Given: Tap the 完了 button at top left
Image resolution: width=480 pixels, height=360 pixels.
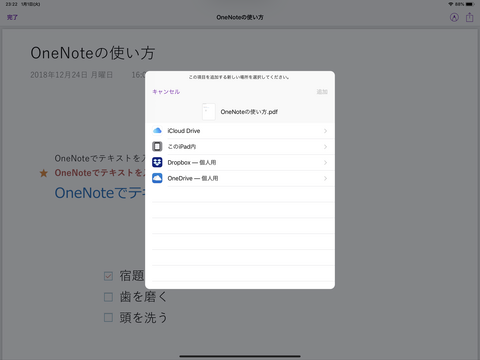Looking at the screenshot, I should tap(12, 17).
